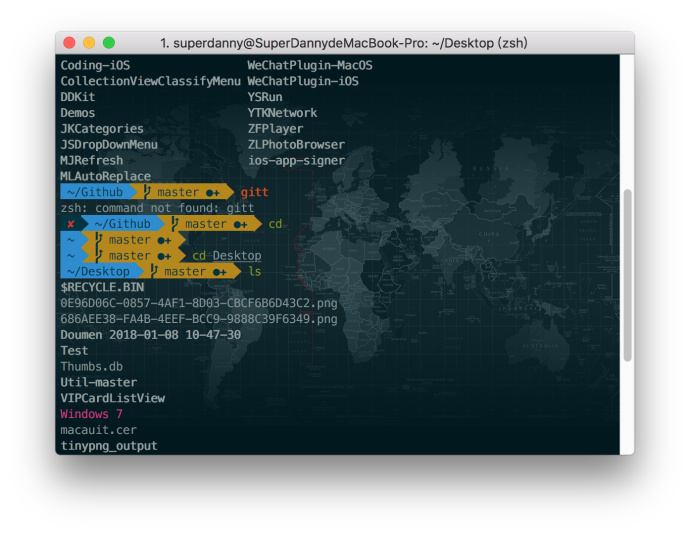Click the window title bar text

[x=344, y=43]
